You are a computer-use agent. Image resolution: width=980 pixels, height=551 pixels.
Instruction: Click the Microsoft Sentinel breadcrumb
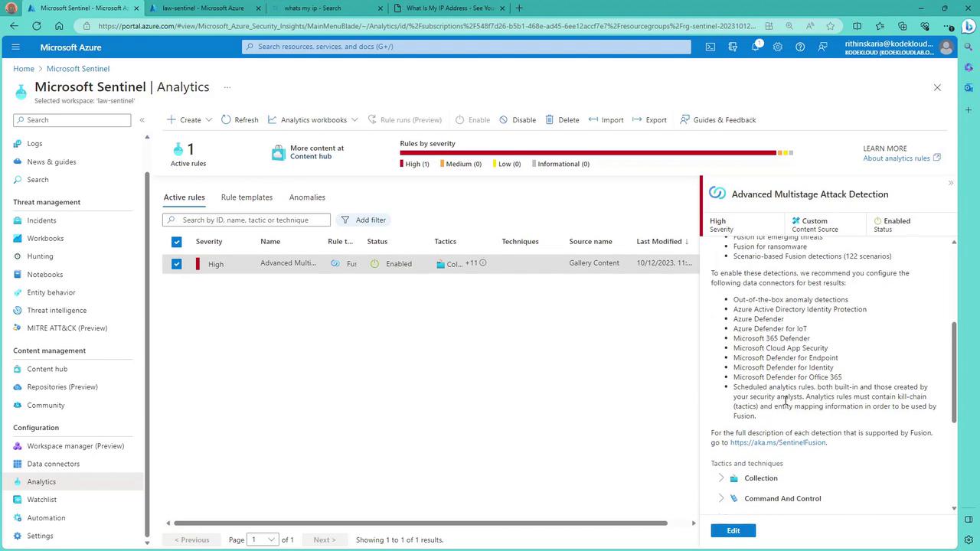click(78, 69)
